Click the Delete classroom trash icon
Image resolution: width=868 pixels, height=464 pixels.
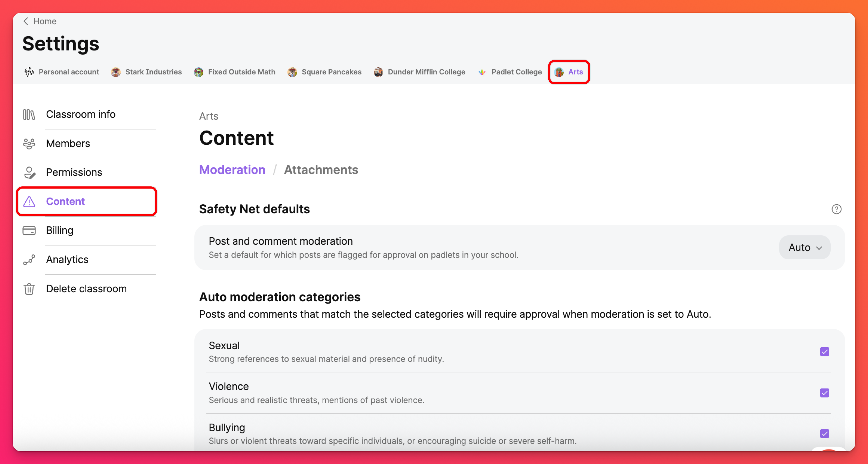(29, 289)
